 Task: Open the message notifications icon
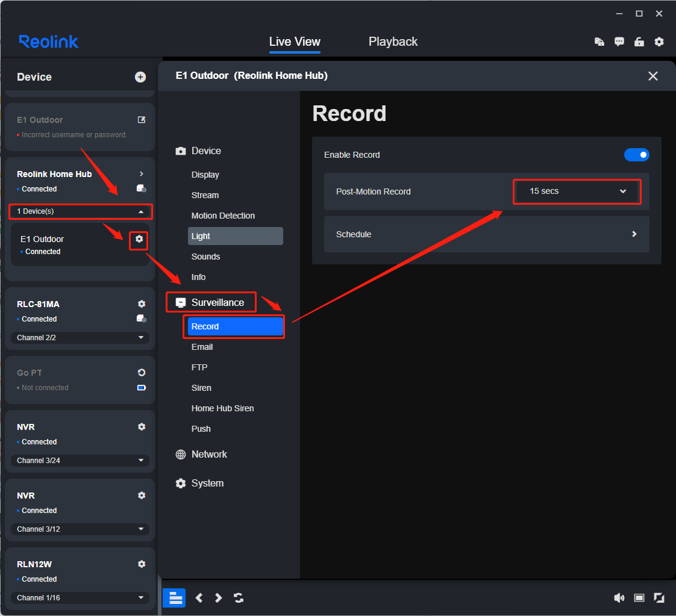tap(619, 42)
